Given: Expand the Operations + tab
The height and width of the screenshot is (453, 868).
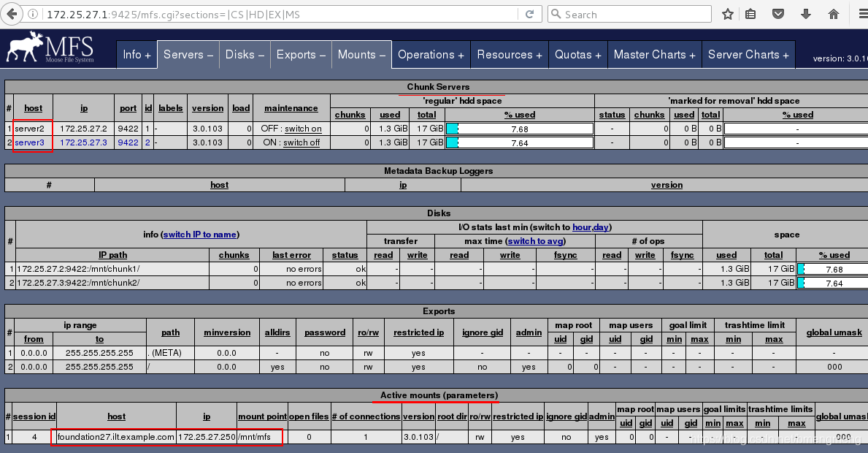Looking at the screenshot, I should (x=431, y=54).
